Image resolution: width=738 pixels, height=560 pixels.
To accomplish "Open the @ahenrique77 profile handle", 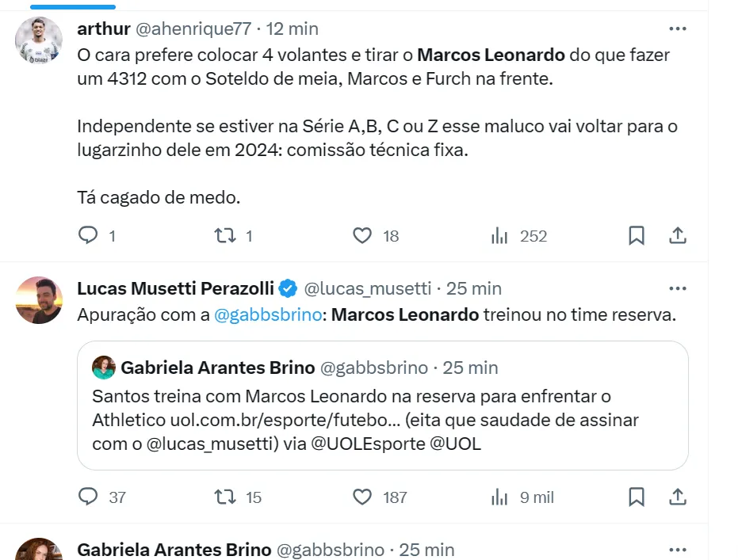I will [193, 29].
